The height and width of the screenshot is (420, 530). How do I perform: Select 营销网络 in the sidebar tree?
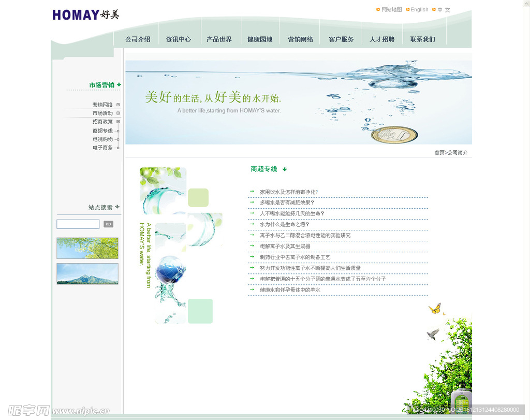pyautogui.click(x=102, y=105)
